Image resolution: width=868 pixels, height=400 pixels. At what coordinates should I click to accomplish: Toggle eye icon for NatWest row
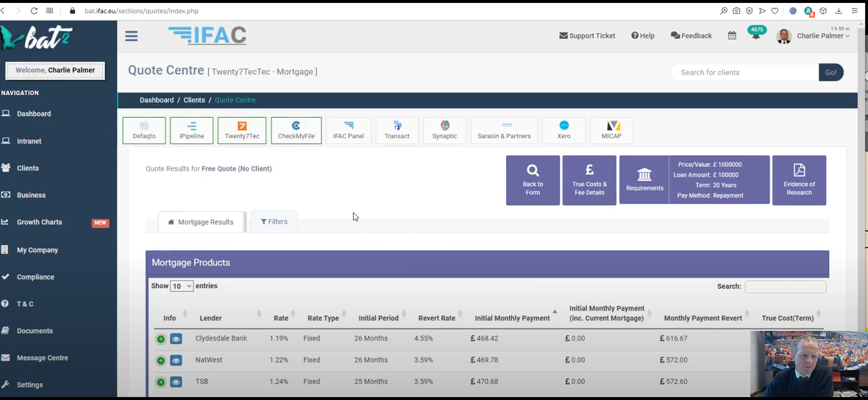click(176, 360)
